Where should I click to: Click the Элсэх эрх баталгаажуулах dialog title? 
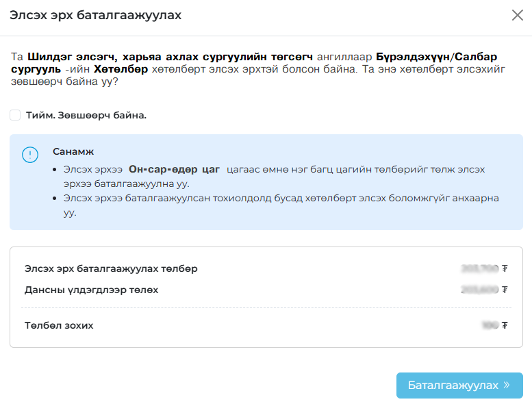tap(95, 15)
